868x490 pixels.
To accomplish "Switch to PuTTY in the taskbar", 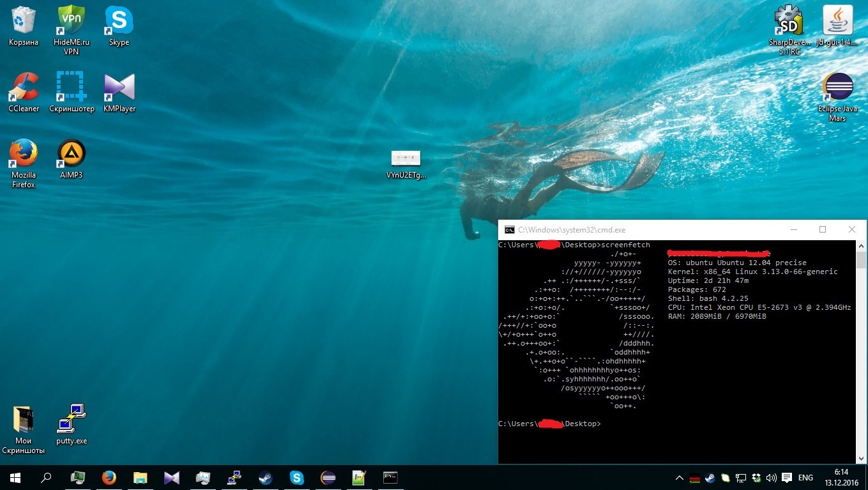I will click(234, 477).
